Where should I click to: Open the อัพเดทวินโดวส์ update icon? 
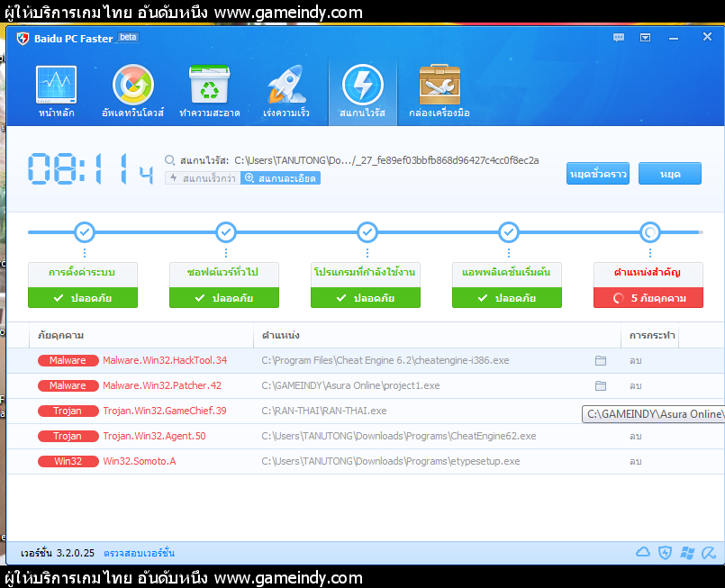coord(132,85)
